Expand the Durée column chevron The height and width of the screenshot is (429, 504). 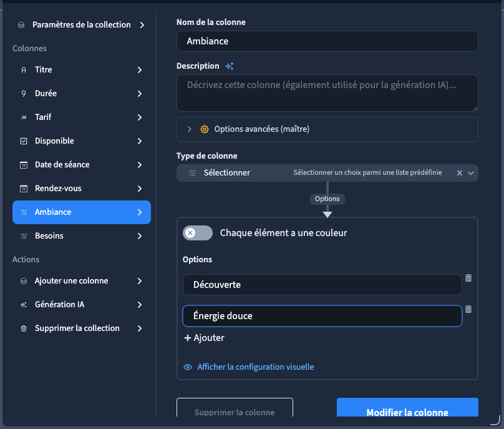[140, 94]
